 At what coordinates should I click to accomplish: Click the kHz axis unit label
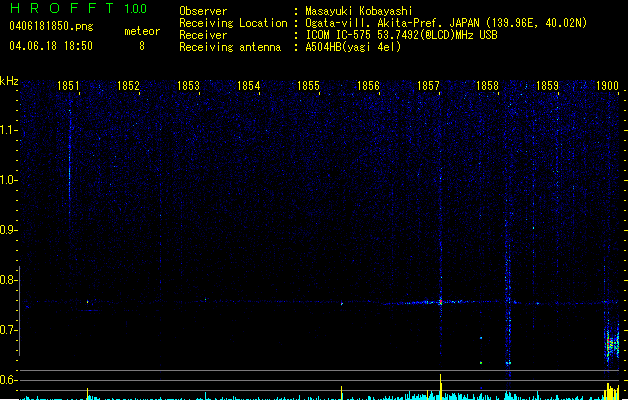[x=9, y=81]
